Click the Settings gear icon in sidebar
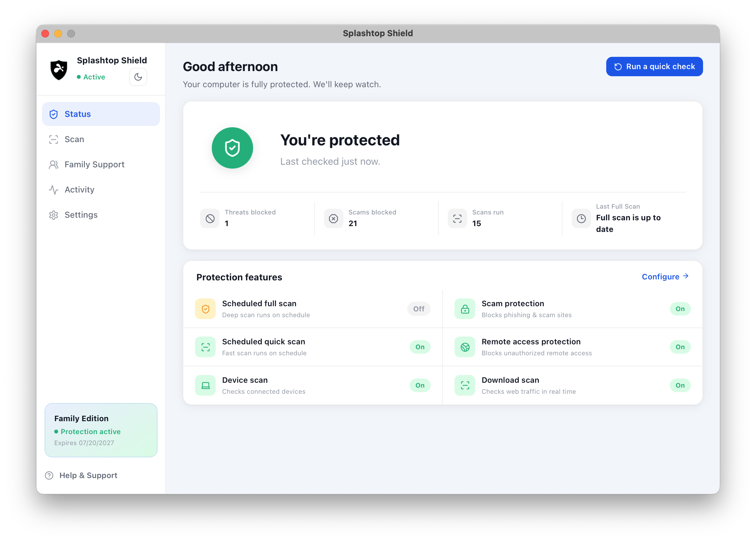This screenshot has width=756, height=542. (54, 215)
